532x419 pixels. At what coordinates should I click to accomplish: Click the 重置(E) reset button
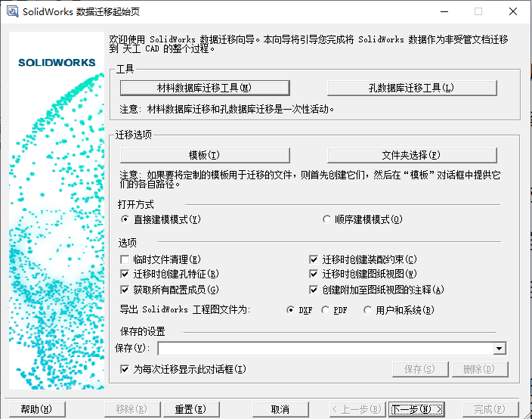click(x=191, y=409)
